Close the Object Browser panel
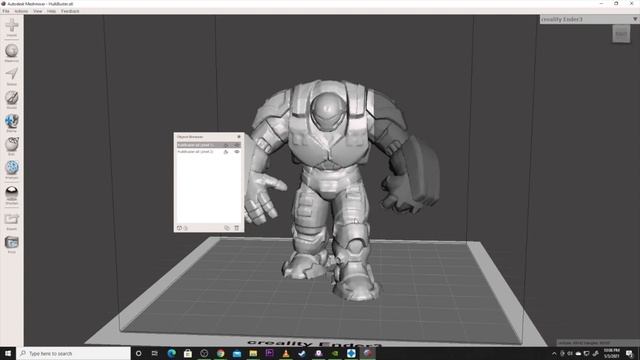Viewport: 640px width, 360px height. point(239,137)
